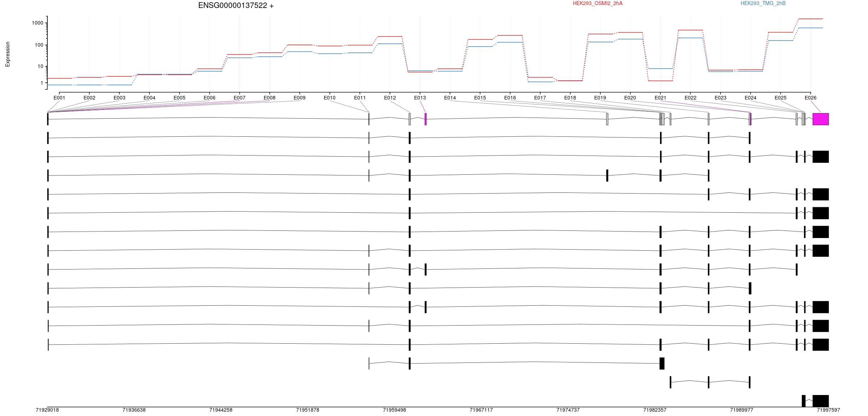Click the red expression line segment above E012

pos(390,36)
